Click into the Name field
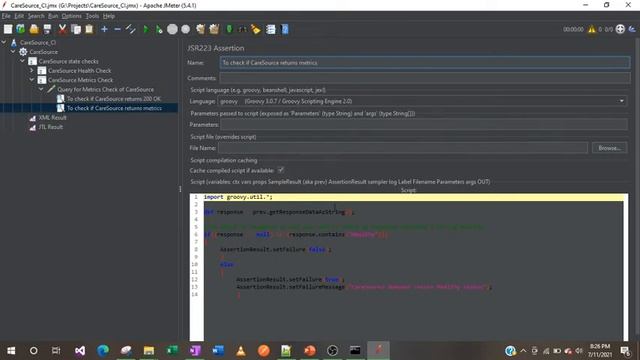Viewport: 640px width, 360px height. point(424,62)
